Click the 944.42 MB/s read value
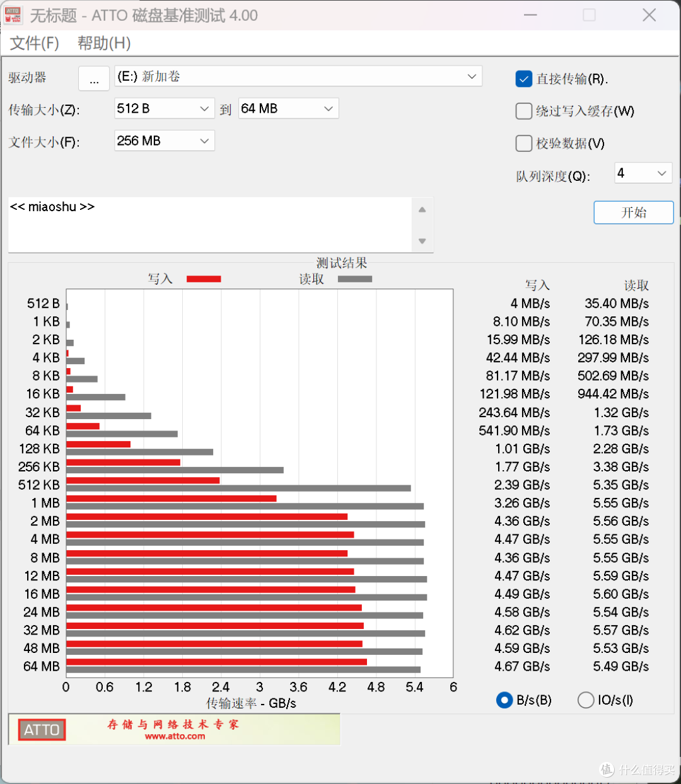 tap(613, 394)
